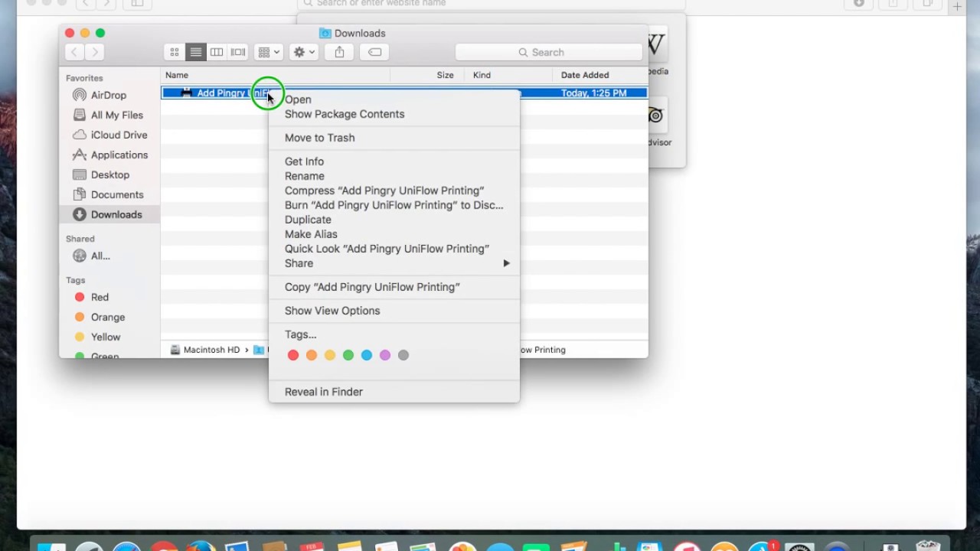This screenshot has height=551, width=980.
Task: Apply red tag dot in context menu
Action: pyautogui.click(x=293, y=355)
